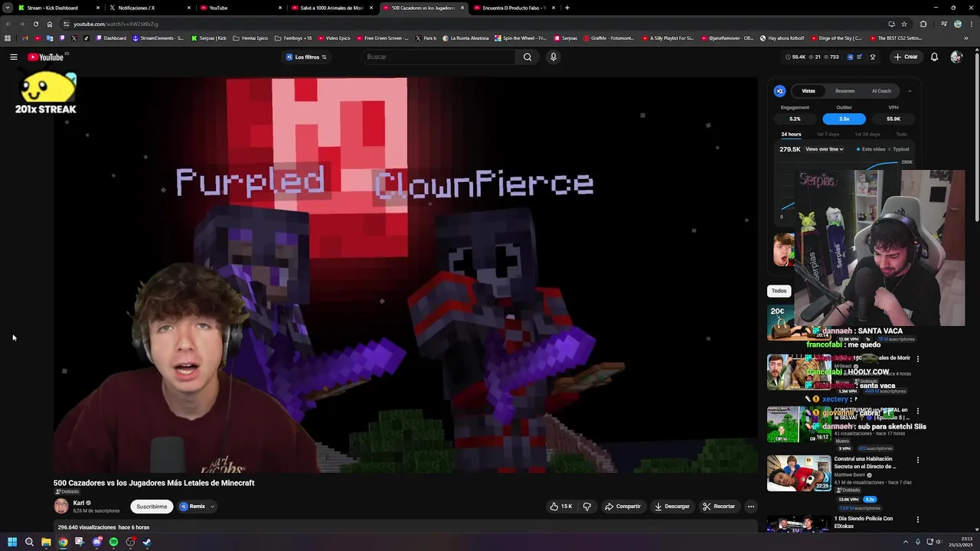Switch to Salvé a 1000 Animales tab
This screenshot has height=551, width=980.
click(x=332, y=8)
